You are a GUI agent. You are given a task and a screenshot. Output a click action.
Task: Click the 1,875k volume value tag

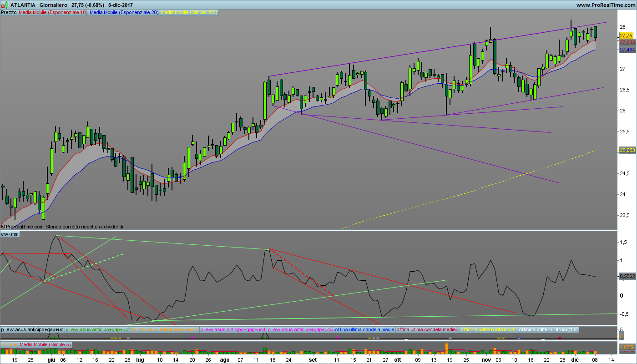pyautogui.click(x=627, y=347)
